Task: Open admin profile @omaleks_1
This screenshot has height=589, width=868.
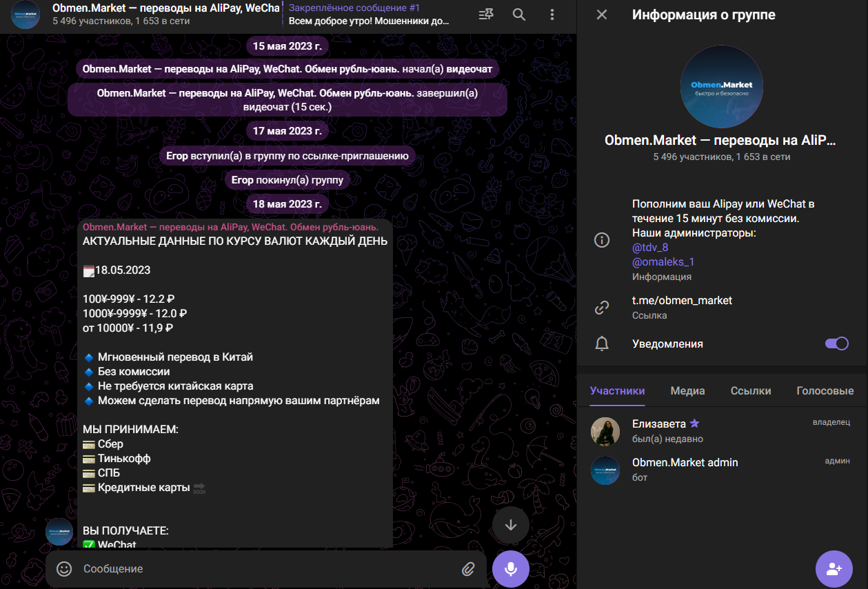Action: tap(663, 261)
